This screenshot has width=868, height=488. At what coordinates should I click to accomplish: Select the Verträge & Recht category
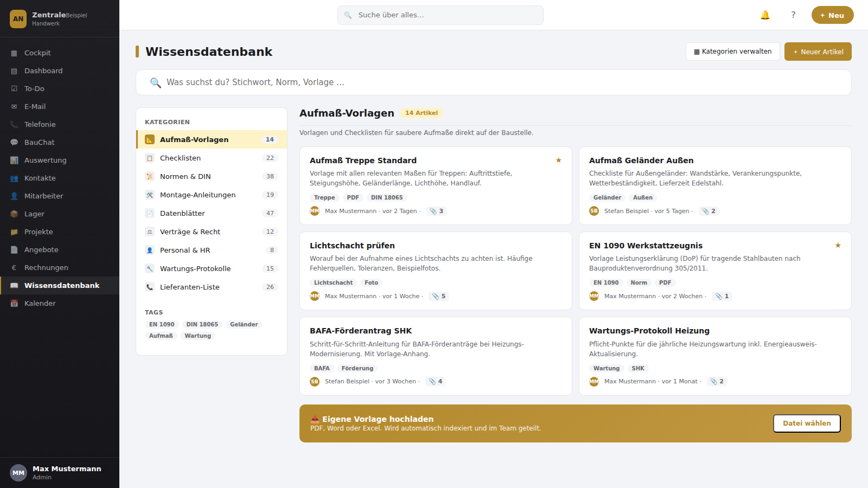click(x=212, y=232)
